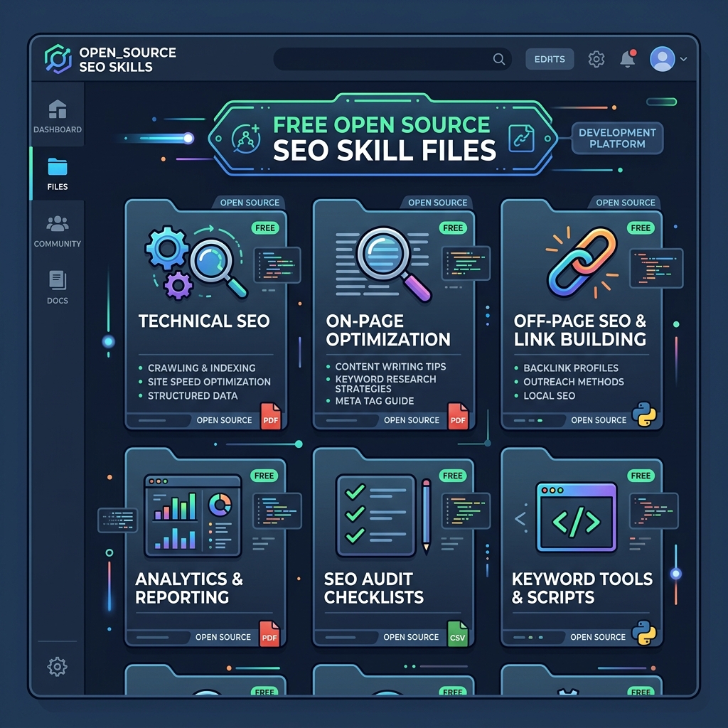Click code snippet thumbnail on Off-Page SEO card
The image size is (728, 728).
pyautogui.click(x=656, y=268)
